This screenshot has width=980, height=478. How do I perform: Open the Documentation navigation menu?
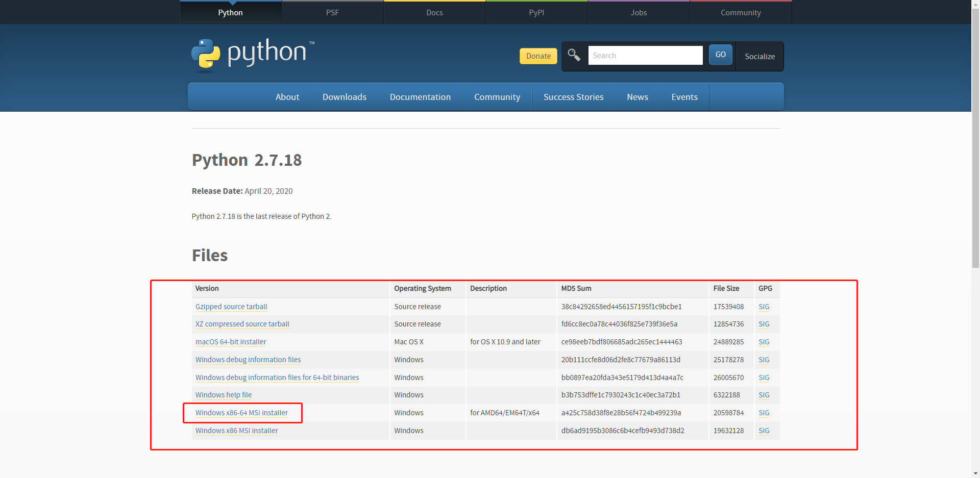420,97
